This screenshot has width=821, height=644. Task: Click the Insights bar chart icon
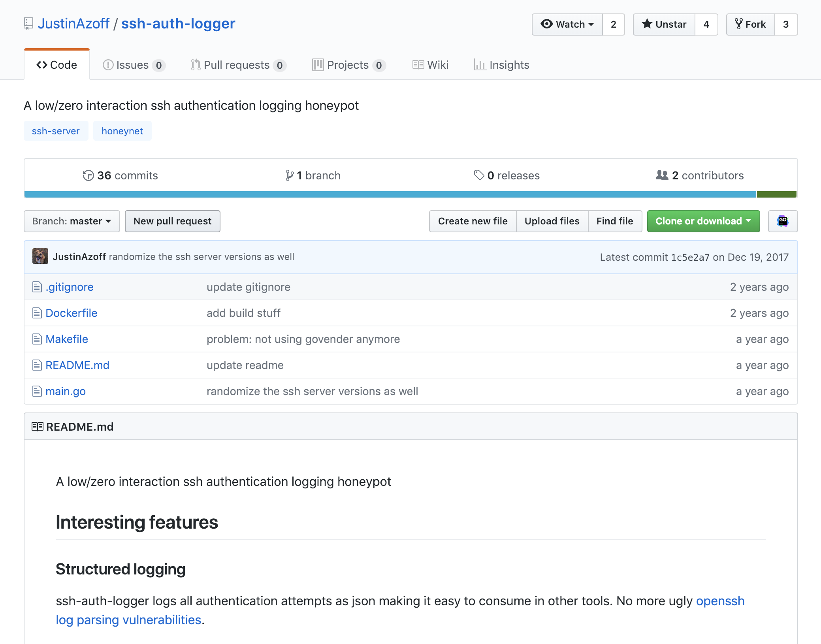(x=480, y=65)
